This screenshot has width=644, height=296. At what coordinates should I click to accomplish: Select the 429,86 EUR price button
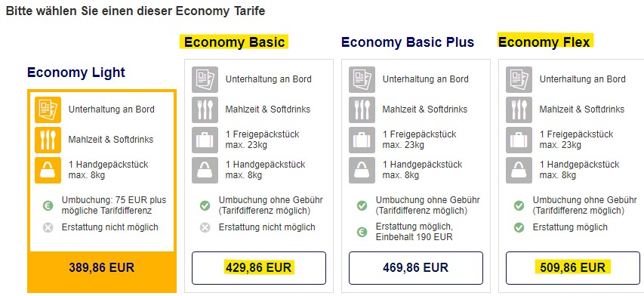point(259,268)
